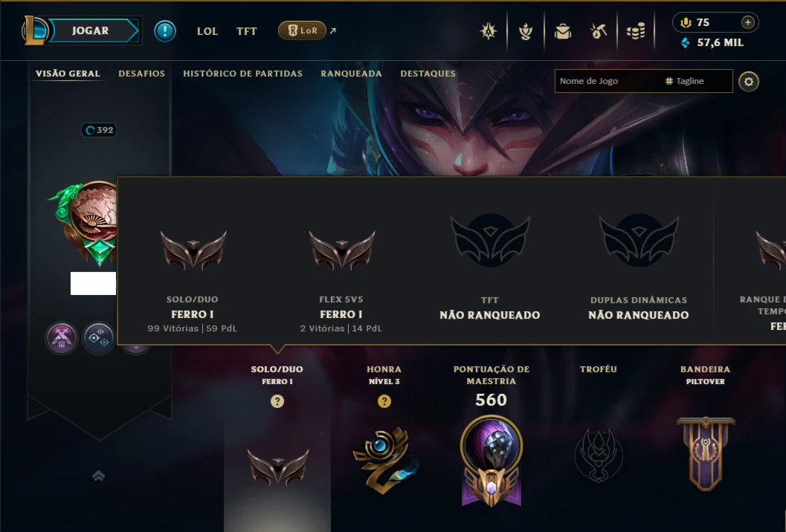Open the DESAFIOS tab
786x532 pixels.
pos(141,74)
